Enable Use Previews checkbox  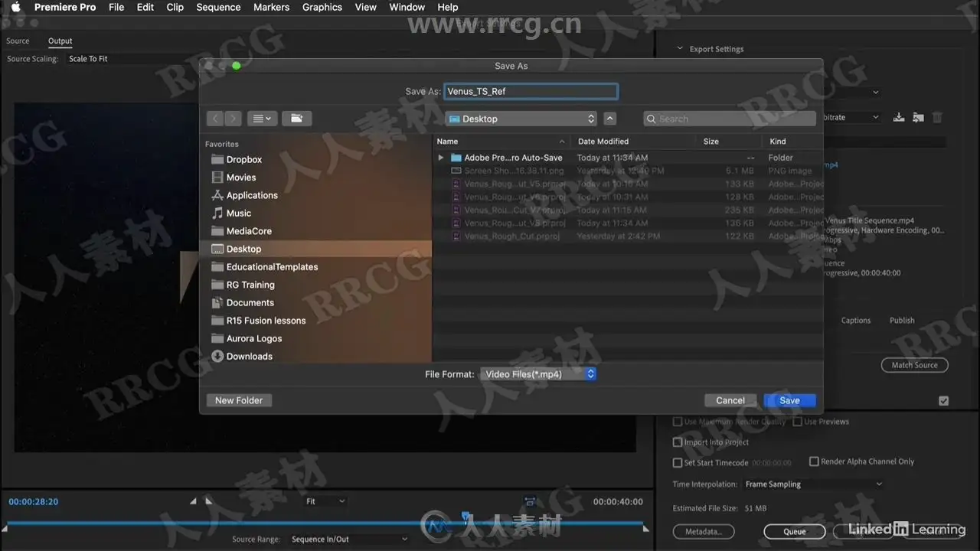(798, 422)
